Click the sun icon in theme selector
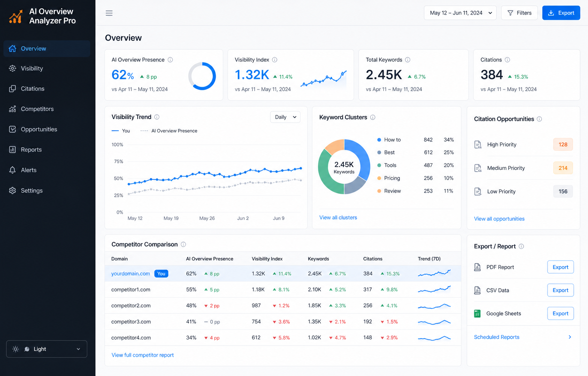Image resolution: width=588 pixels, height=376 pixels. click(15, 349)
